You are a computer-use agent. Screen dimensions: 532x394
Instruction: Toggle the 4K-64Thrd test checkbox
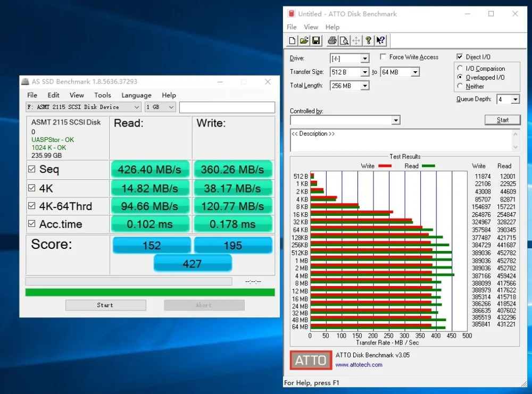tap(31, 206)
